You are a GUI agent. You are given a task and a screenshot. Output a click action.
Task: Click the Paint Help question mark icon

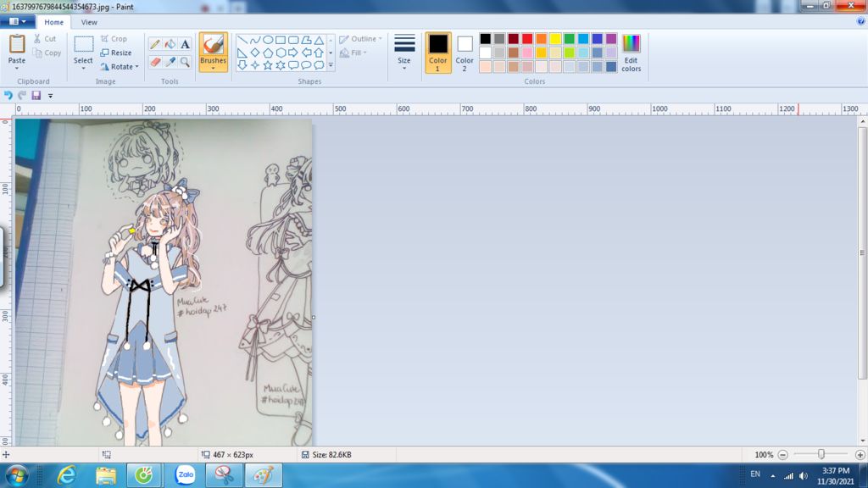point(861,21)
